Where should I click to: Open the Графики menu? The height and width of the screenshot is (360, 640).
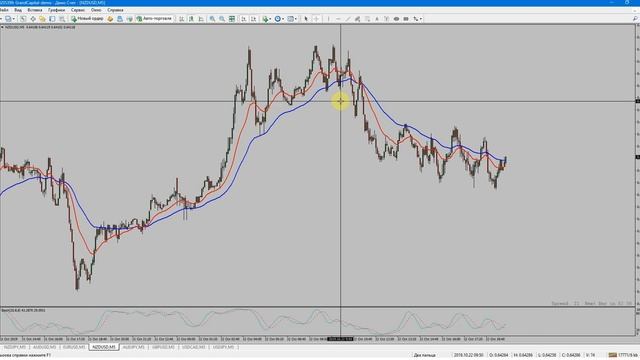[56, 10]
